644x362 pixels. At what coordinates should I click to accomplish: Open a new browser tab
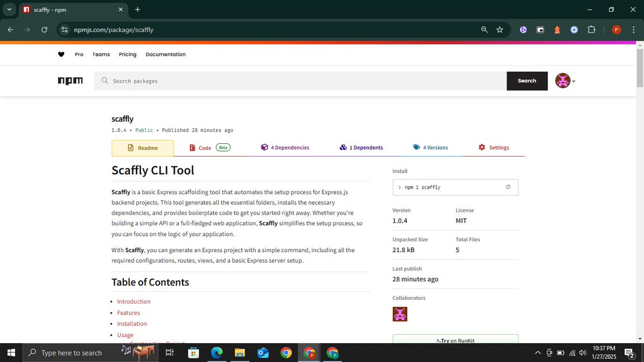pos(137,10)
